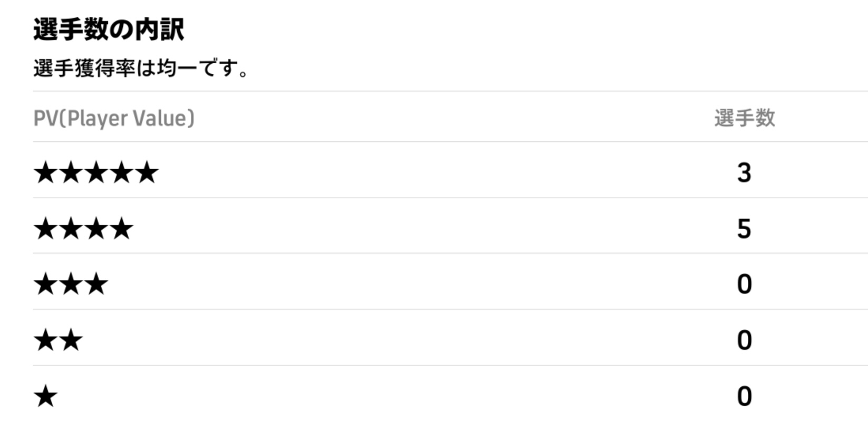Click the 選手数 column header

[744, 118]
